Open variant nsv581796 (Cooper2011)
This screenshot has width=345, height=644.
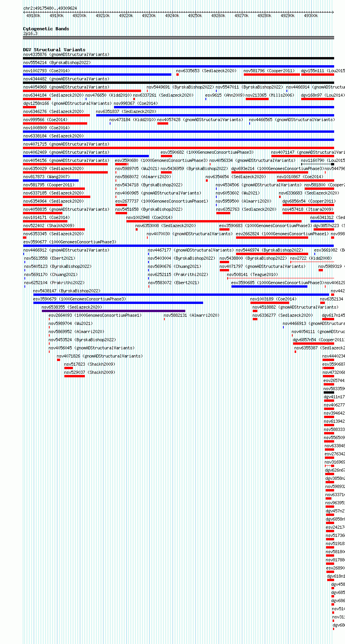[x=269, y=71]
